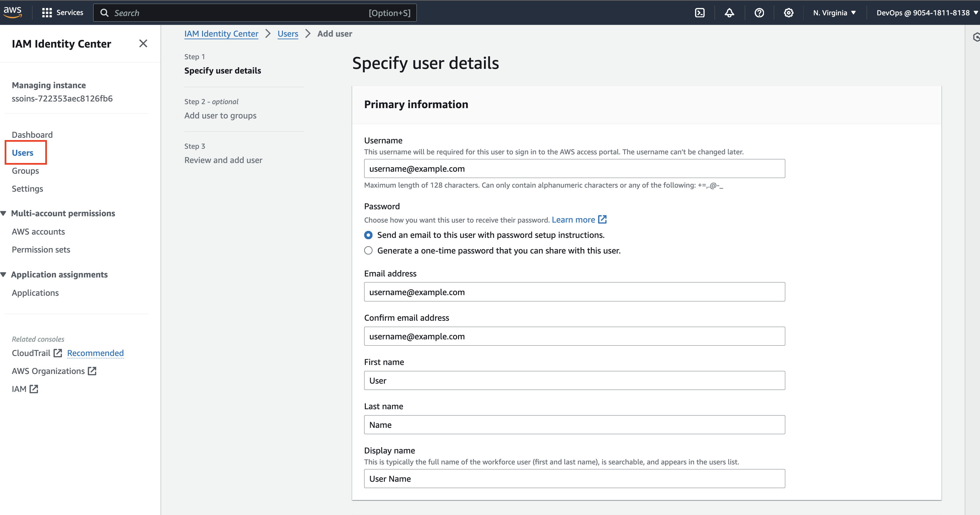The image size is (980, 515).
Task: Open AWS CloudShell icon in top bar
Action: coord(700,13)
